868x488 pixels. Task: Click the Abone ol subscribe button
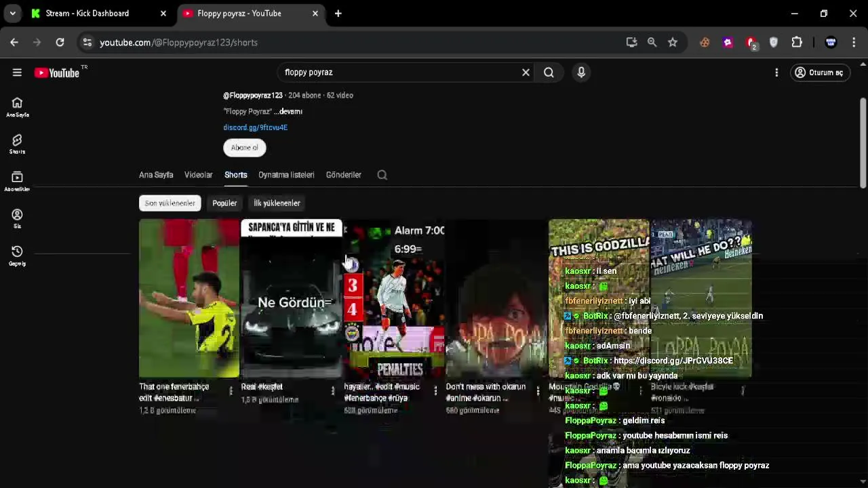pyautogui.click(x=245, y=148)
